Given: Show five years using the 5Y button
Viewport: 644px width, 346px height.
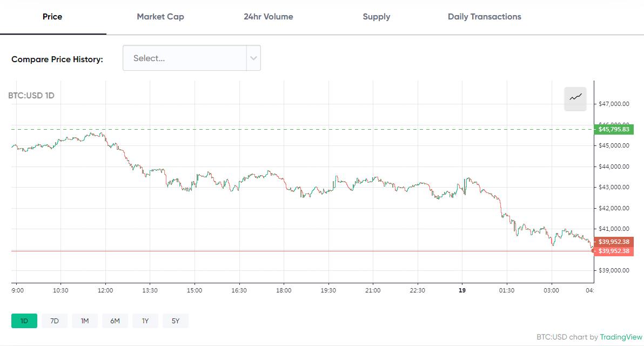Looking at the screenshot, I should point(175,321).
